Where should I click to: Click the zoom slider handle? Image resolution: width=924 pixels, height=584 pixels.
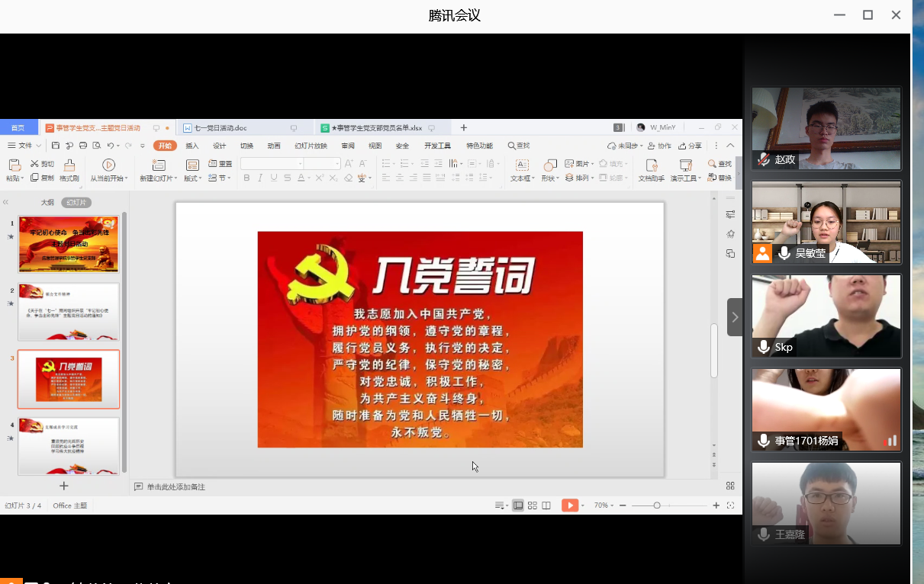657,505
